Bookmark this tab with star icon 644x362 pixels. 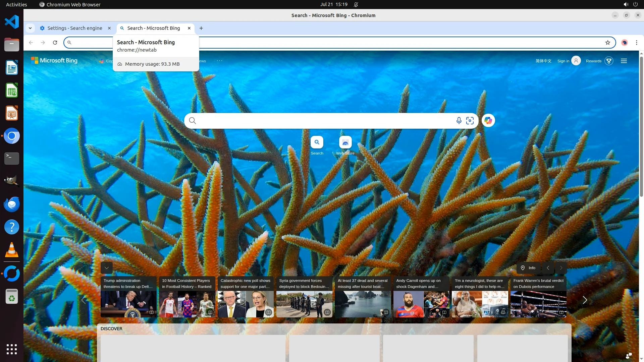(607, 43)
